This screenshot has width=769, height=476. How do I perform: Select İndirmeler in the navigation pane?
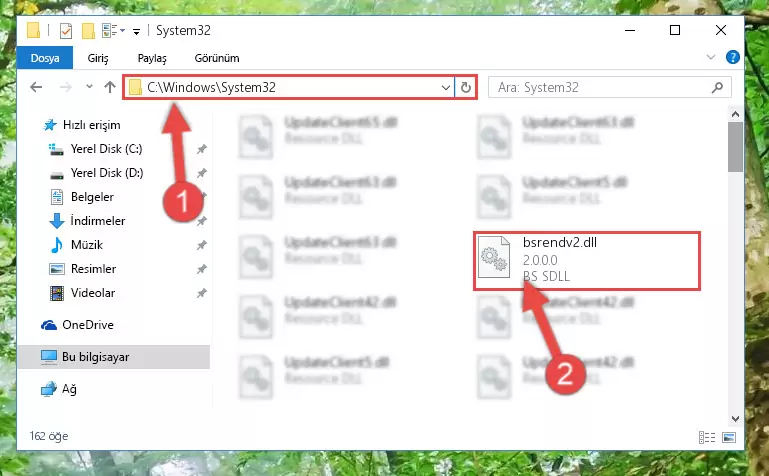pyautogui.click(x=98, y=221)
